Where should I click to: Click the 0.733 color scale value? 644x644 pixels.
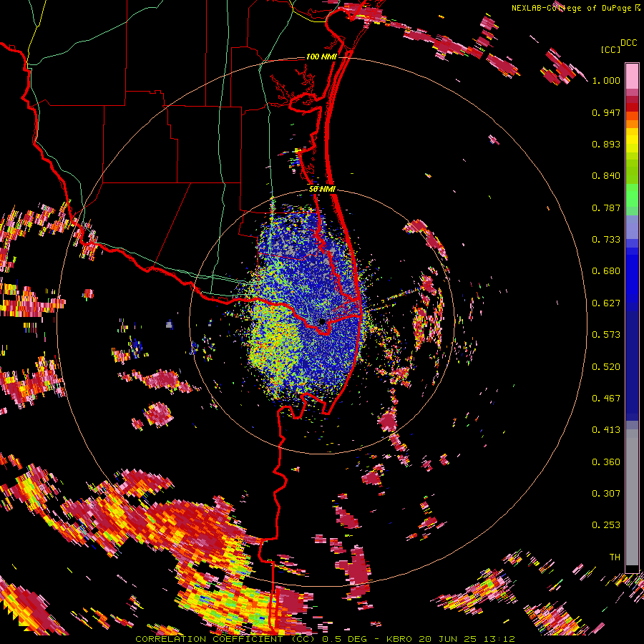[606, 240]
